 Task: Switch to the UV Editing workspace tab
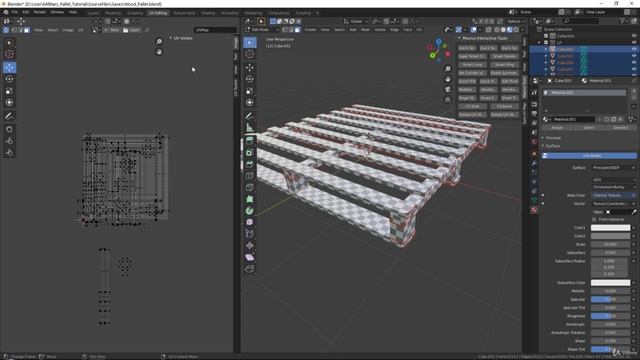pyautogui.click(x=158, y=13)
